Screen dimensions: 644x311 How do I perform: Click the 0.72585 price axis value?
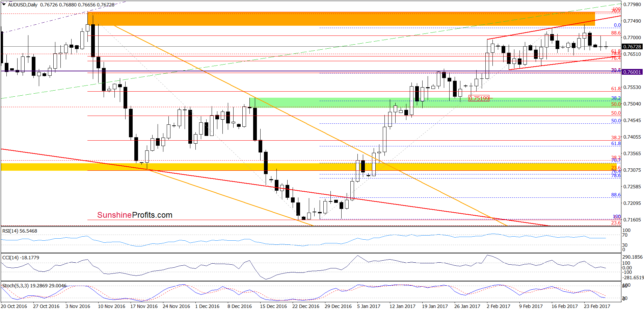tap(632, 187)
